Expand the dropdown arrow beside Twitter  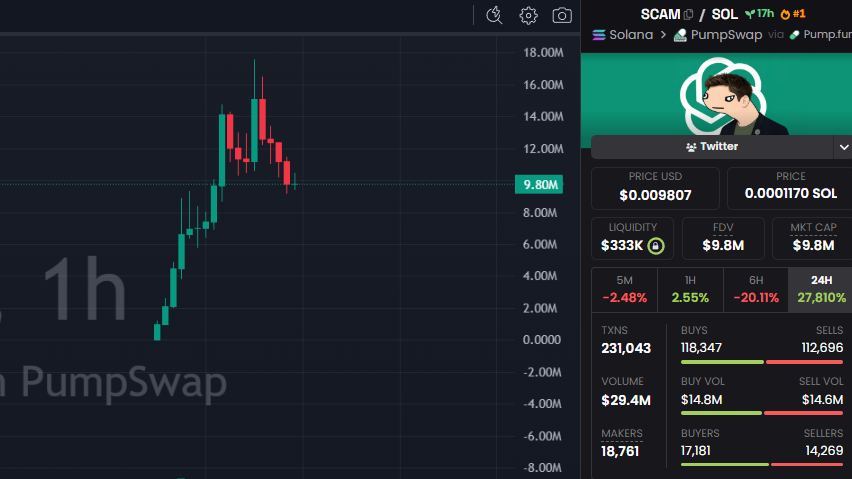pyautogui.click(x=843, y=147)
